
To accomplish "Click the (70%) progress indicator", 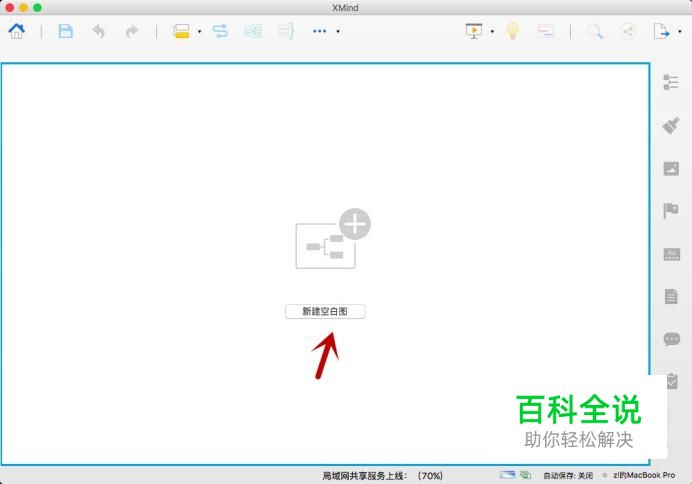I will click(430, 476).
